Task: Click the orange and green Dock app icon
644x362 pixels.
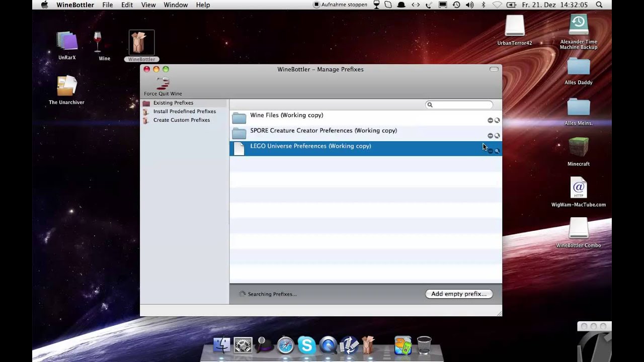Action: tap(403, 345)
